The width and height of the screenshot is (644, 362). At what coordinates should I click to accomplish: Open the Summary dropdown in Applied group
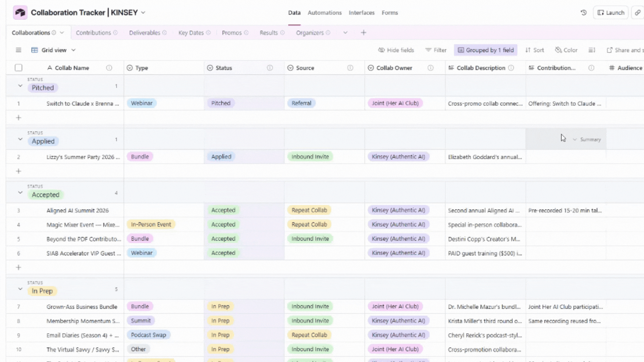tap(587, 139)
